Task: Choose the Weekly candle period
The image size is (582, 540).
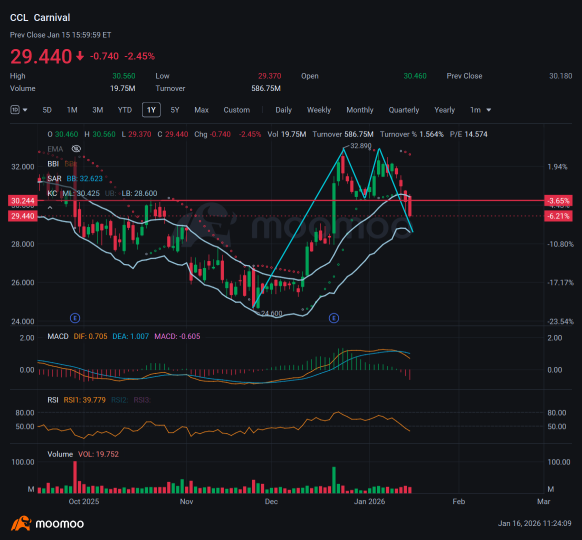Action: click(x=319, y=110)
